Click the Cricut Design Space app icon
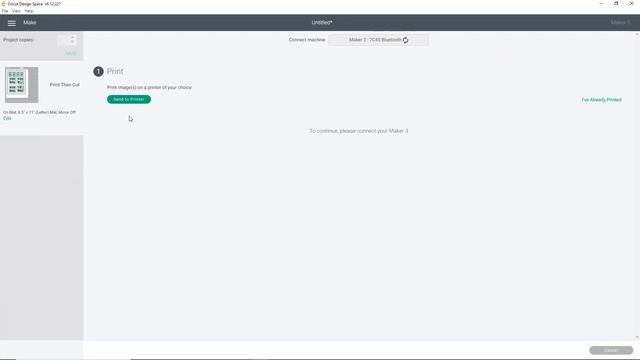Viewport: 640px width, 360px height. click(4, 4)
